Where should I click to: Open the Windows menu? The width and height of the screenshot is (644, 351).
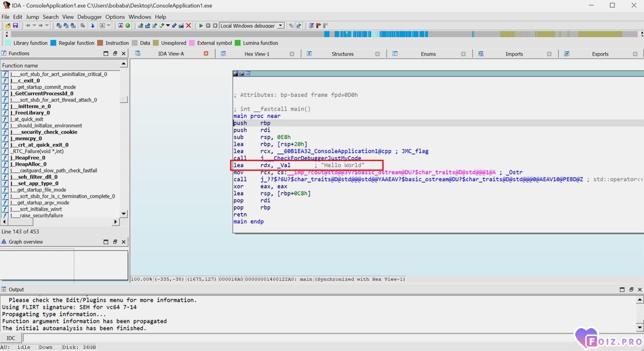click(x=140, y=17)
